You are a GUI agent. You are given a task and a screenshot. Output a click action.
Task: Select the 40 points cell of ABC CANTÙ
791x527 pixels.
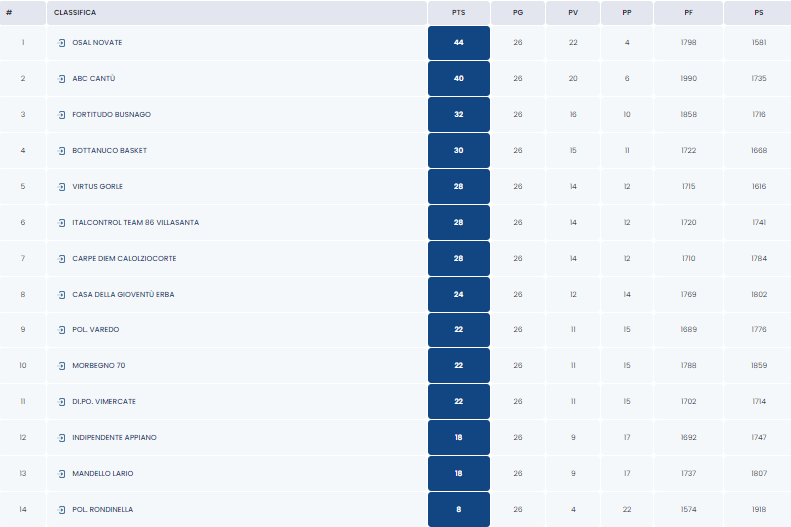point(459,79)
